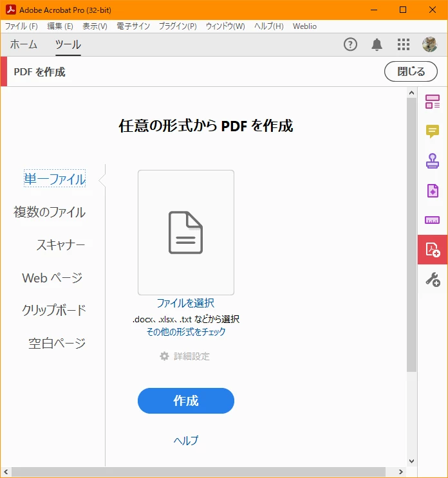The width and height of the screenshot is (448, 478).
Task: Open the Stamp tool icon
Action: tap(433, 161)
